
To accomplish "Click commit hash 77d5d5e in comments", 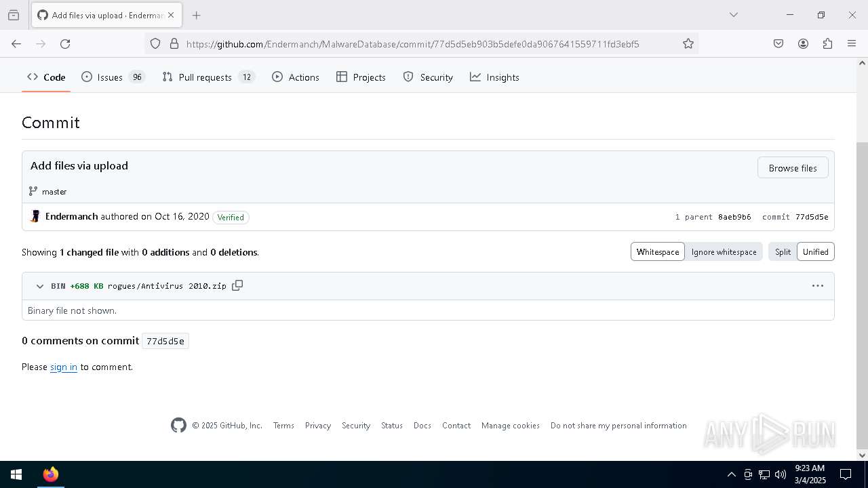I will [165, 341].
